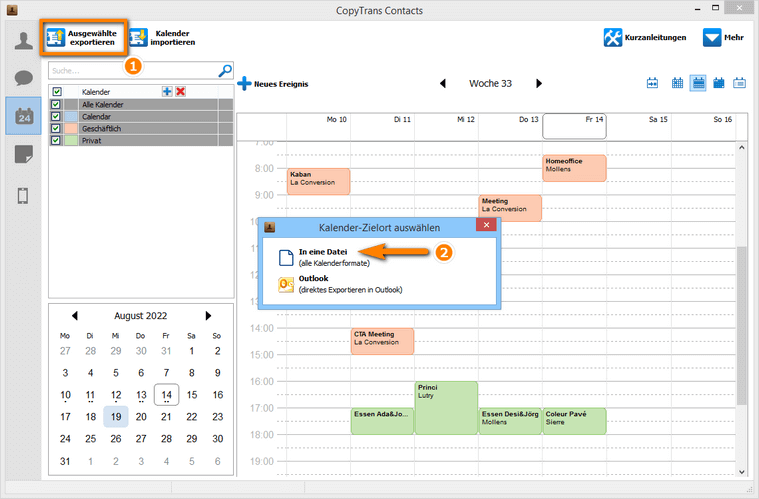Select August 19 in mini calendar
This screenshot has height=499, width=759.
pos(116,417)
